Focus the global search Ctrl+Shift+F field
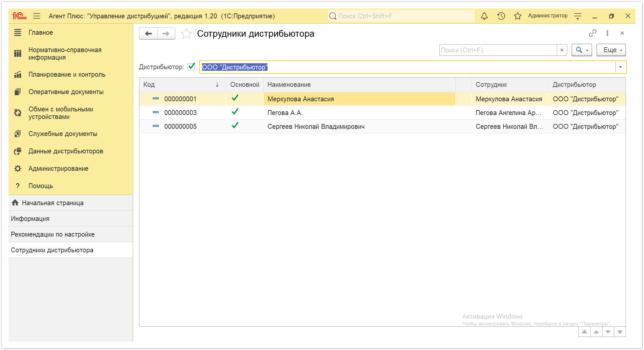 (401, 16)
